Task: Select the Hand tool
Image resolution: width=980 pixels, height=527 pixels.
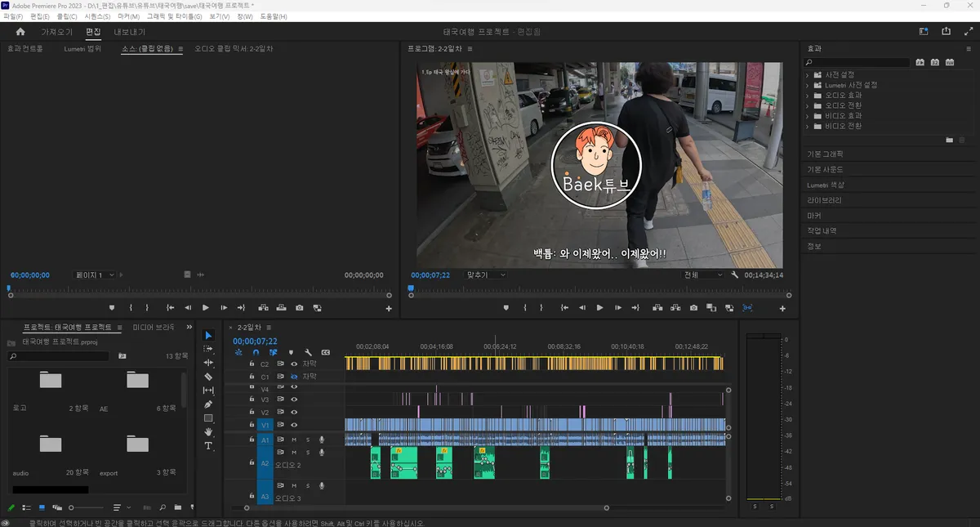Action: (208, 432)
